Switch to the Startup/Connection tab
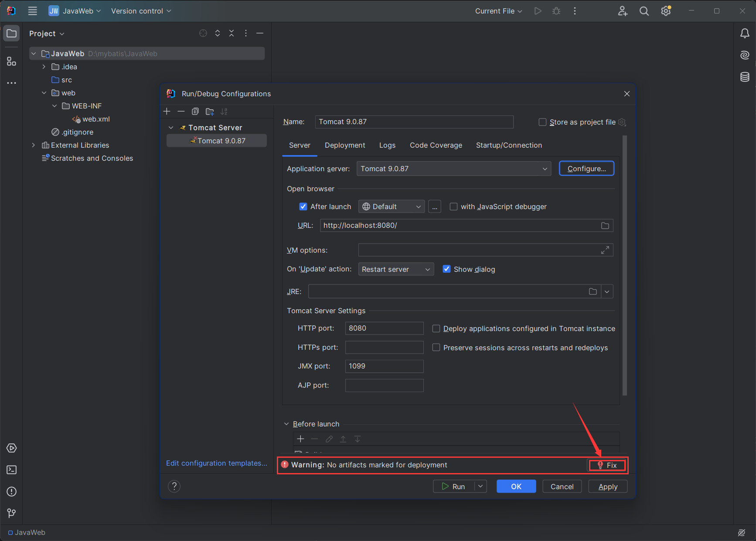The height and width of the screenshot is (541, 756). [x=509, y=145]
